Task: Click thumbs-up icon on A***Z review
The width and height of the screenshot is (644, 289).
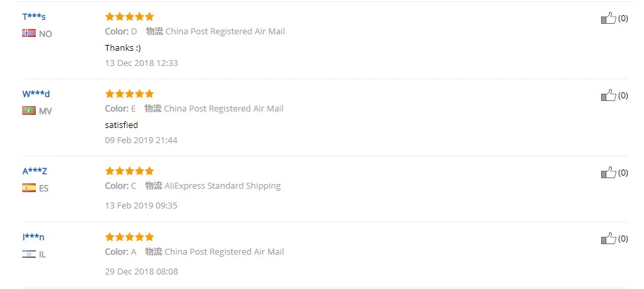Action: (x=608, y=172)
